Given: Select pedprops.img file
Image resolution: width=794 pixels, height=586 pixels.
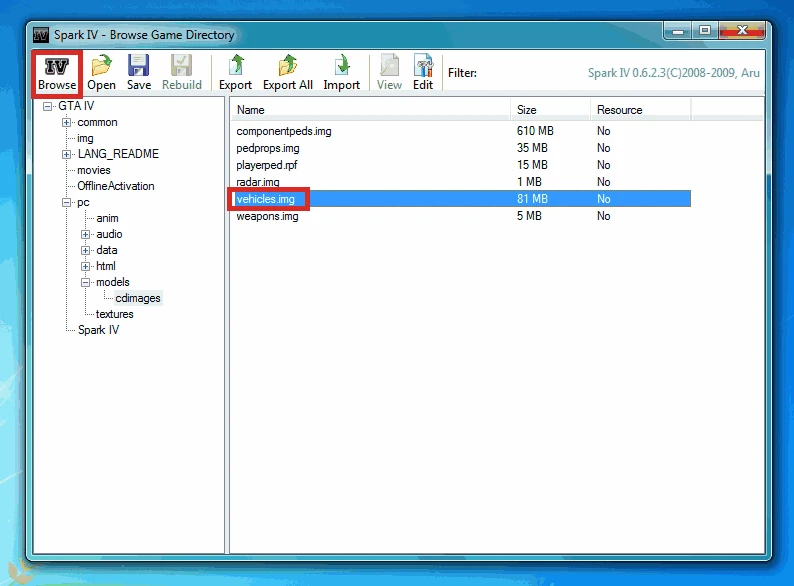Looking at the screenshot, I should coord(268,148).
